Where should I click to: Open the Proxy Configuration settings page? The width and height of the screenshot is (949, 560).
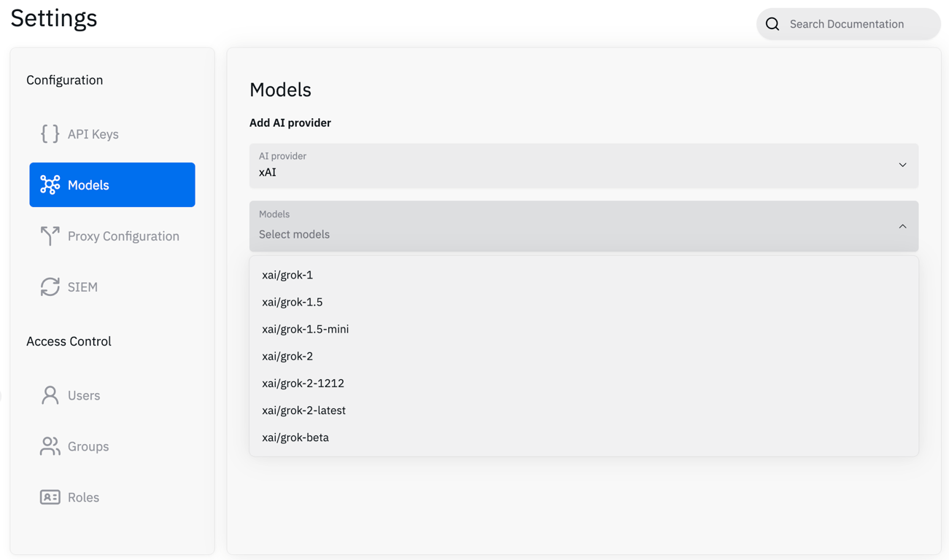pyautogui.click(x=123, y=236)
